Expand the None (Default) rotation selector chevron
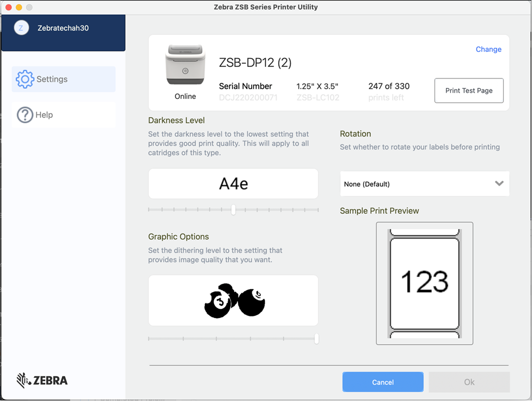 tap(499, 183)
